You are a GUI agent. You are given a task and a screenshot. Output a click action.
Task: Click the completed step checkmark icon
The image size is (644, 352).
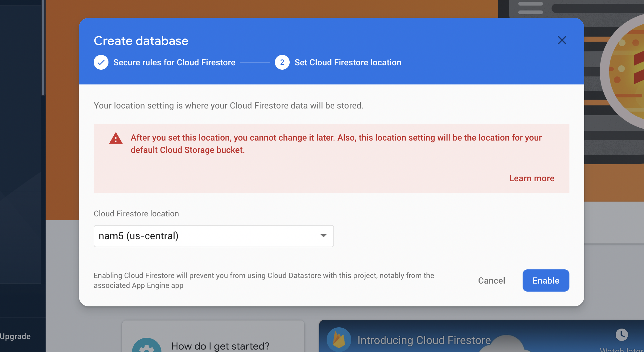101,63
